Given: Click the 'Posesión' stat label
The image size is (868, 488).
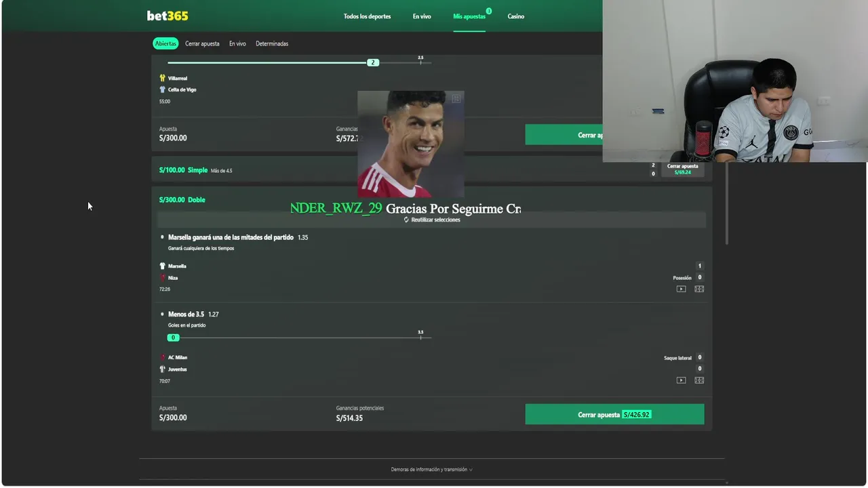Looking at the screenshot, I should (682, 278).
